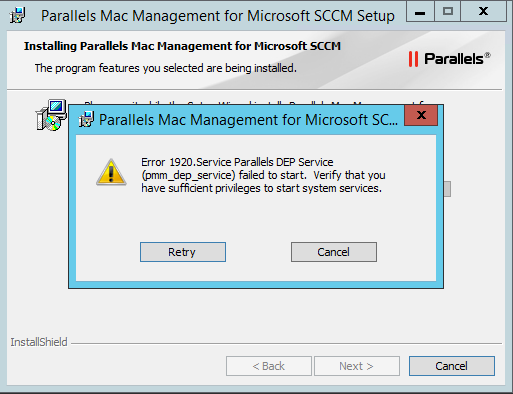Click the error dialog title bar text
The image size is (513, 394).
(248, 120)
